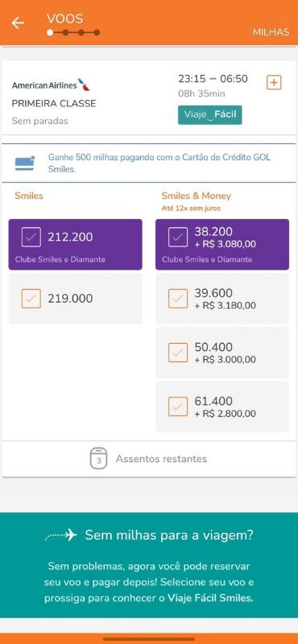This screenshot has width=298, height=644.
Task: Tap the remaining seats icon
Action: [x=98, y=458]
